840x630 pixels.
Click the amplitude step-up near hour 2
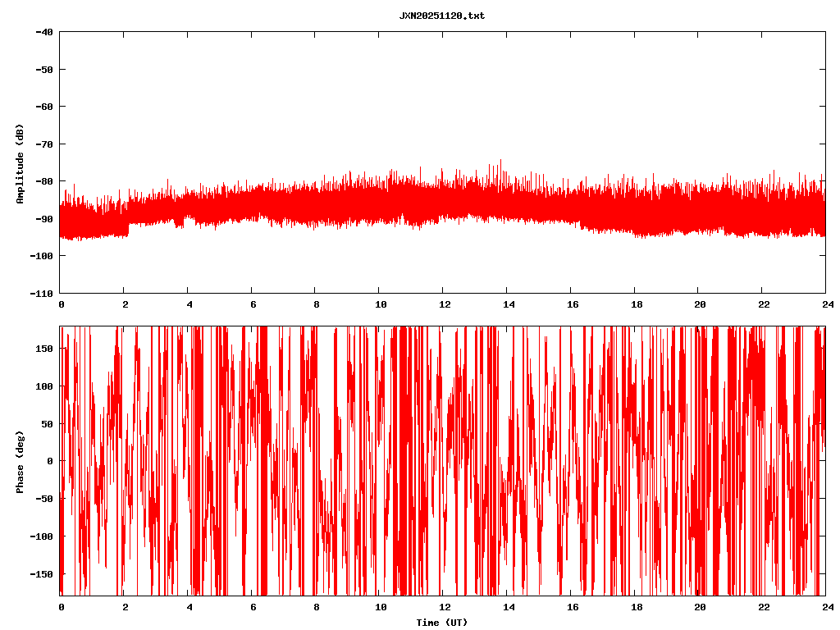click(x=127, y=221)
